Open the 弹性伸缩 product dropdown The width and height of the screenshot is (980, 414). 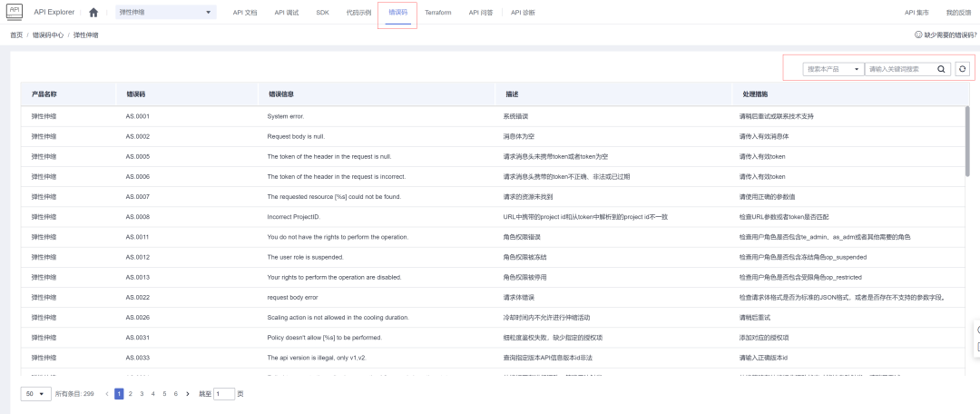coord(166,13)
